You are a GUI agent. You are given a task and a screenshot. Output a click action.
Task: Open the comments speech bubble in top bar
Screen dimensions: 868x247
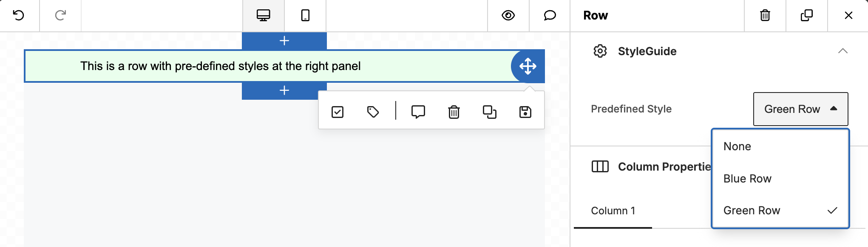(x=550, y=16)
